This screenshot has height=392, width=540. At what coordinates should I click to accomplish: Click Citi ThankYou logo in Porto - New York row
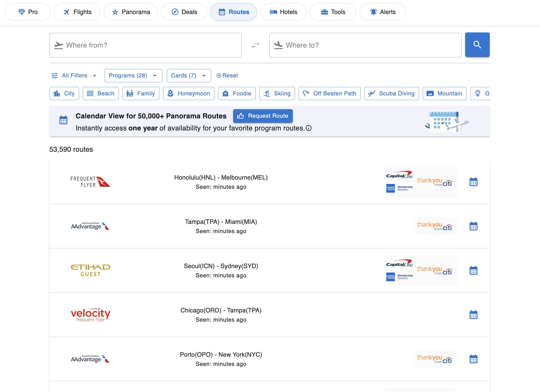point(435,359)
